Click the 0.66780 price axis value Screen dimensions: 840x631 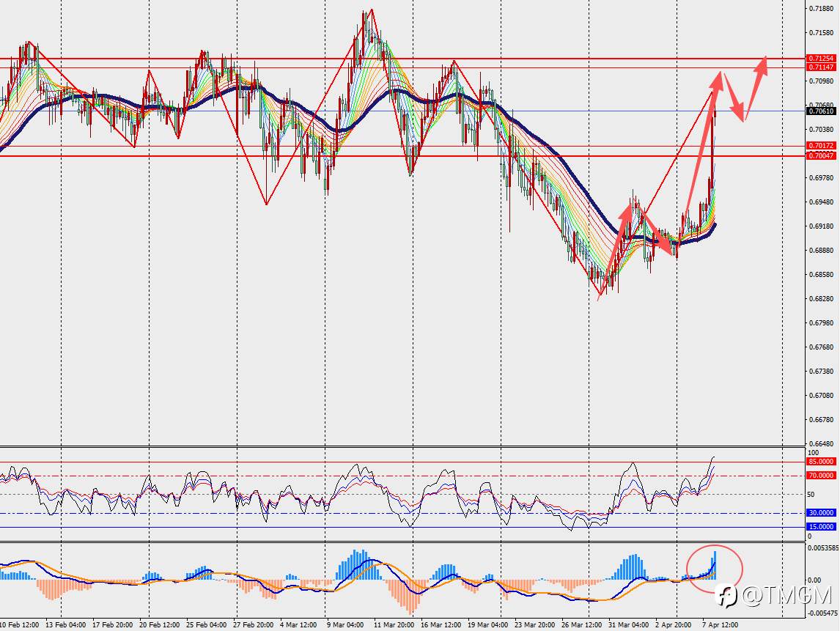(x=821, y=419)
